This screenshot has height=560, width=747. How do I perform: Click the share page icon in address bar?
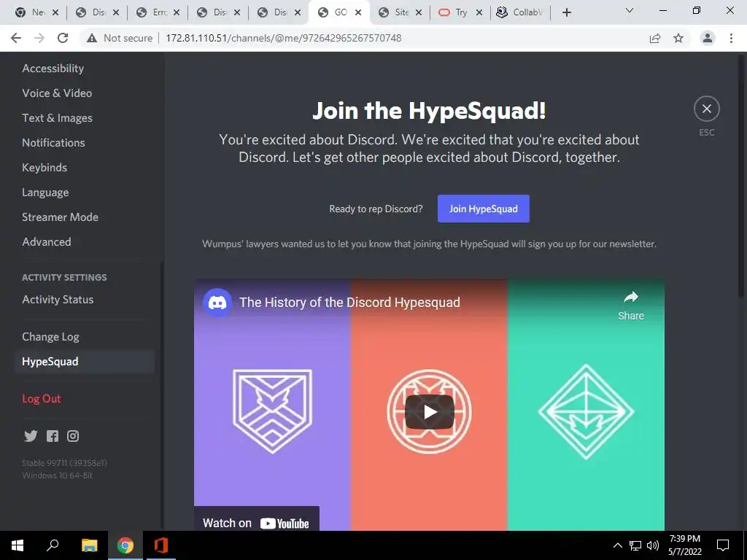coord(655,38)
